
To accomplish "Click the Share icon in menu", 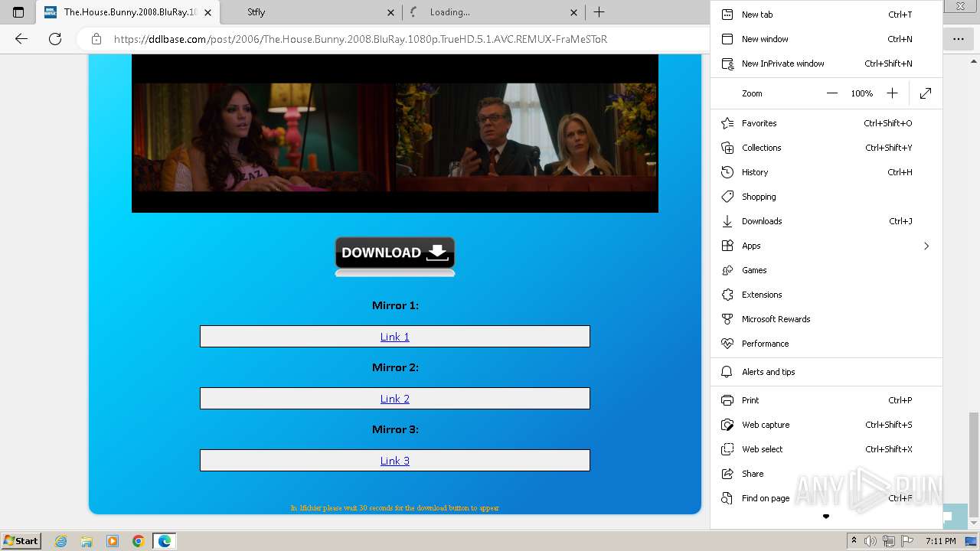I will click(727, 474).
